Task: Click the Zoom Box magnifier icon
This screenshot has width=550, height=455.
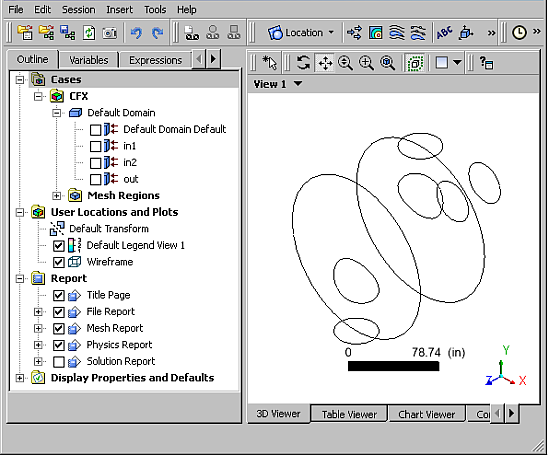Action: [366, 63]
